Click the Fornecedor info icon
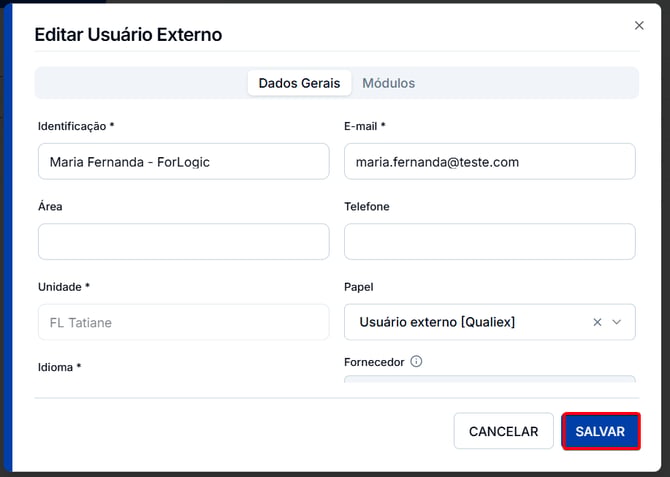 point(416,362)
